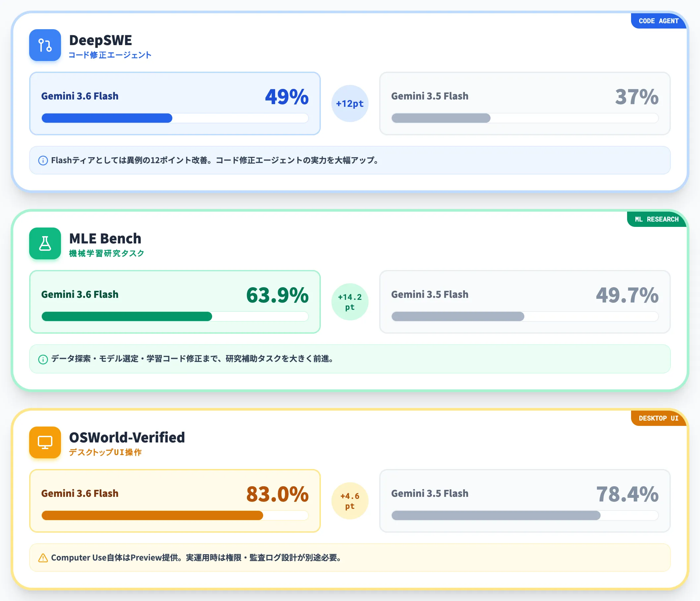Select the DESKTOP UI tag
Image resolution: width=700 pixels, height=601 pixels.
[x=659, y=418]
